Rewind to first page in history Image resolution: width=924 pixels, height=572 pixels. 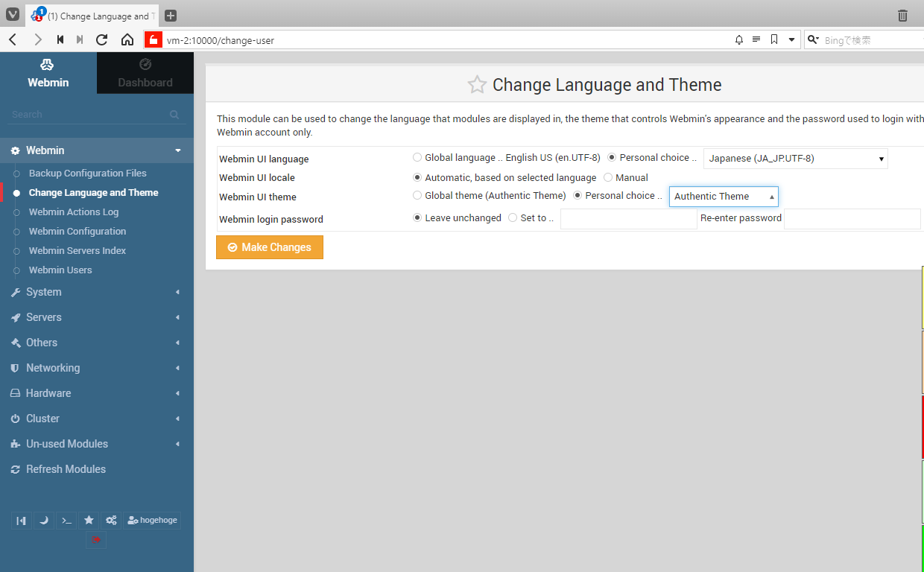tap(60, 40)
